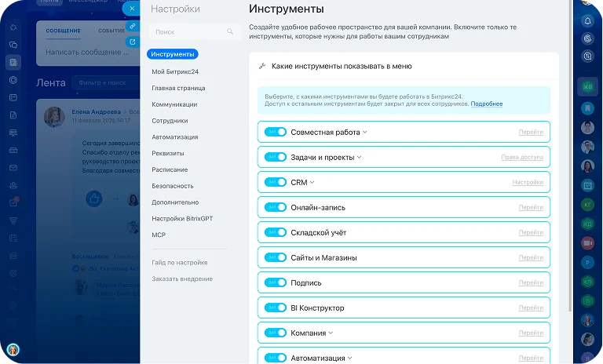Open Гайд по настройке link

pyautogui.click(x=180, y=263)
